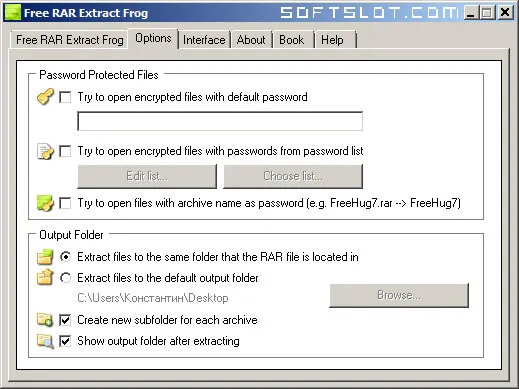519x389 pixels.
Task: Enable passwords from password list checkbox
Action: tap(65, 151)
